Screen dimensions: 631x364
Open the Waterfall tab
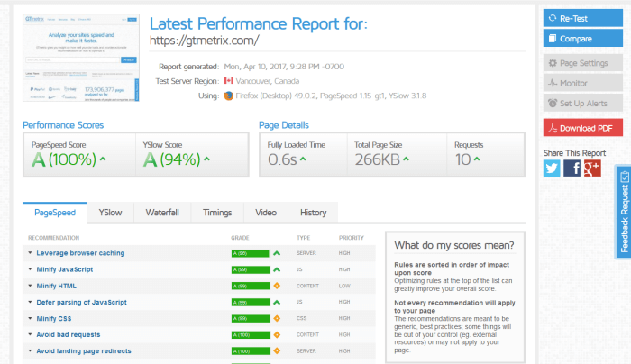162,213
